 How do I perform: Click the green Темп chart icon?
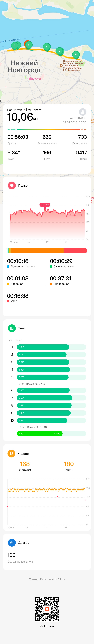point(12,328)
